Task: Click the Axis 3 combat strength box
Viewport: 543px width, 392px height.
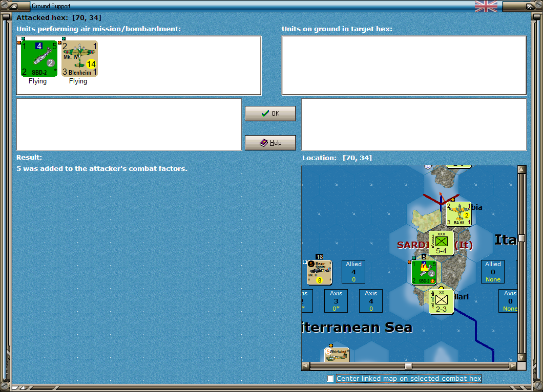Action: pos(336,301)
